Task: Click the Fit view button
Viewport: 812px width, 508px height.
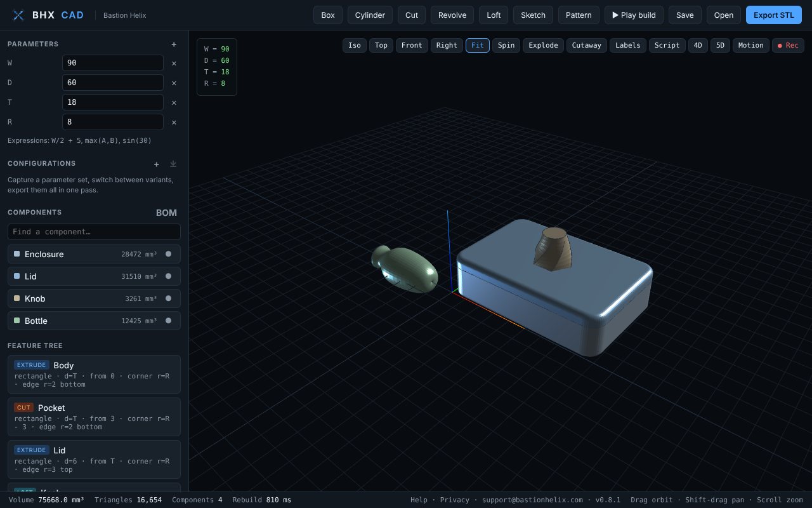Action: [478, 45]
